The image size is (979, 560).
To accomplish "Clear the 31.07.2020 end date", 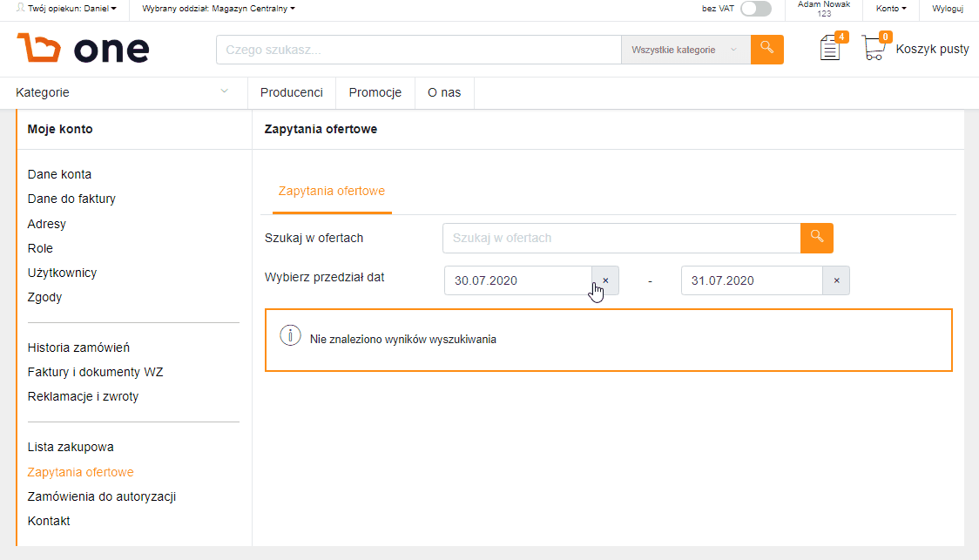I will (836, 280).
